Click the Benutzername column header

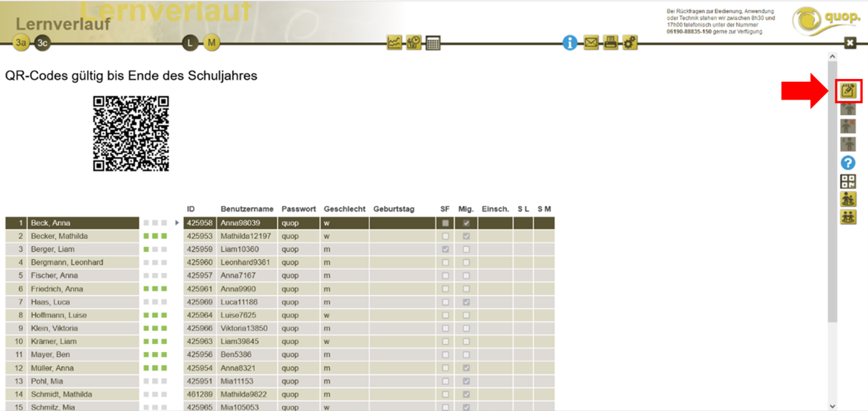tap(246, 209)
